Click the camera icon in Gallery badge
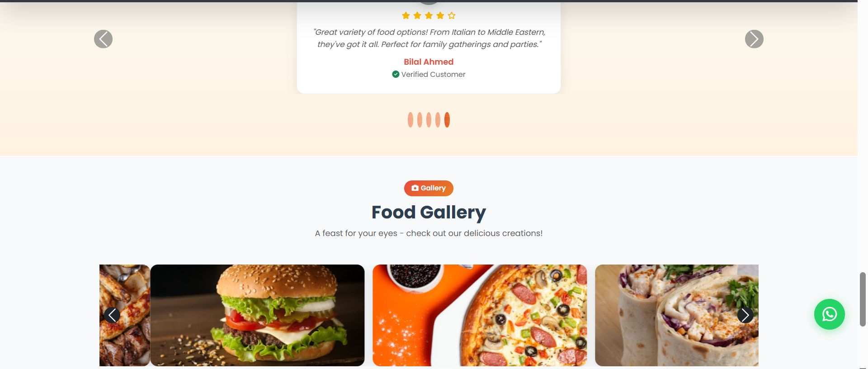Image resolution: width=868 pixels, height=369 pixels. coord(415,188)
